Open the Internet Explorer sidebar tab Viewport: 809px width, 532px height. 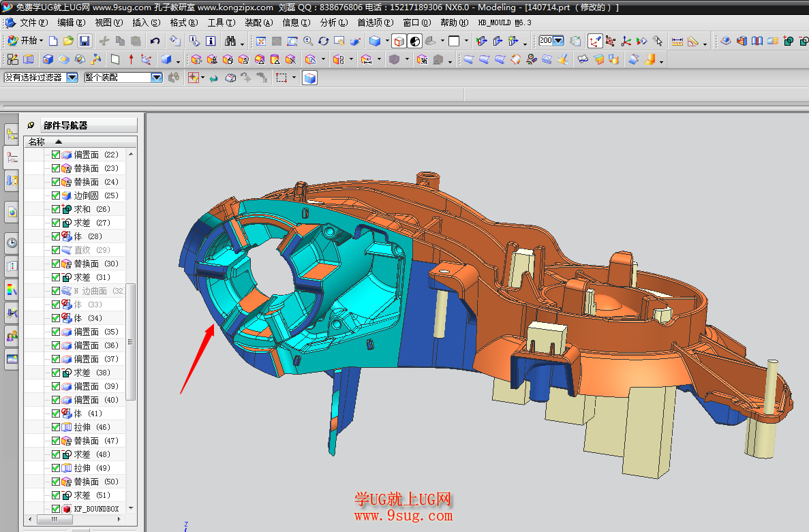tap(12, 212)
